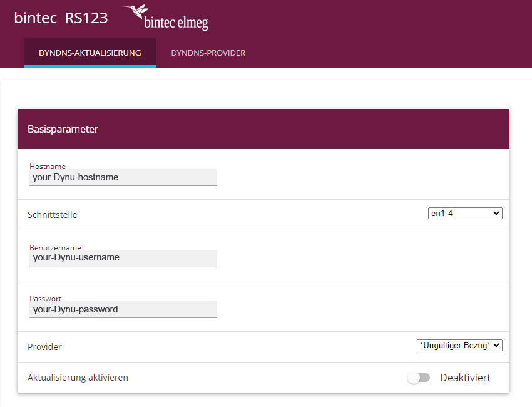Switch to the DYNDNS-AKTUALISIERUNG tab

(x=90, y=53)
